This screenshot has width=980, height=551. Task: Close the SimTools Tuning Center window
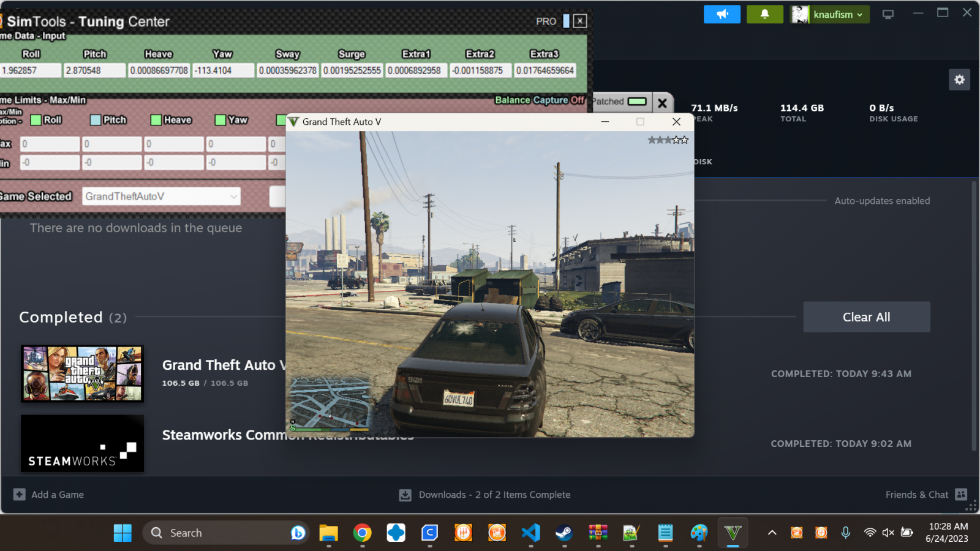click(580, 21)
